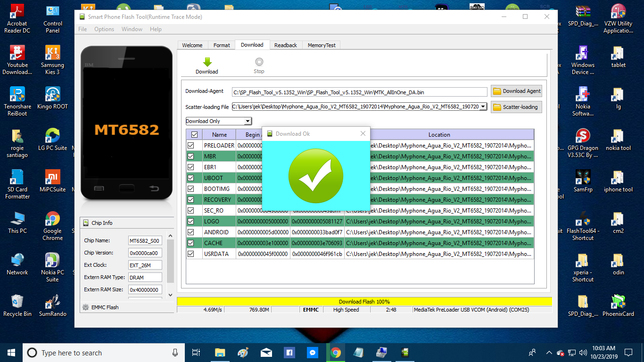Click the Download Agent browse button

pyautogui.click(x=516, y=91)
